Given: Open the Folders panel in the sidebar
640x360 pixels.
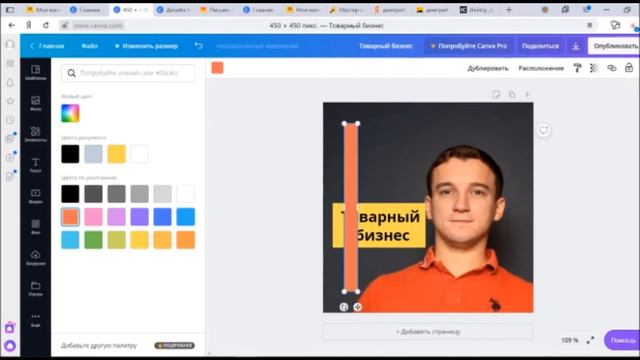Looking at the screenshot, I should coord(36,288).
